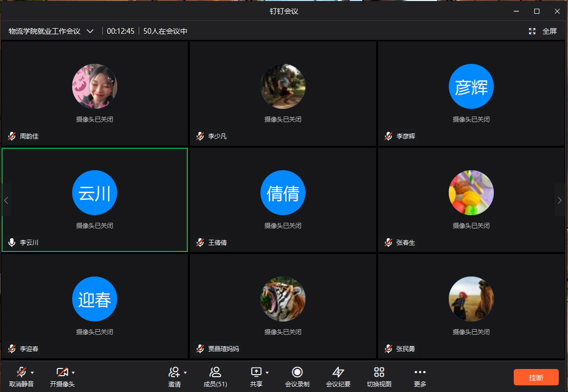Go to previous page of participants

click(6, 200)
